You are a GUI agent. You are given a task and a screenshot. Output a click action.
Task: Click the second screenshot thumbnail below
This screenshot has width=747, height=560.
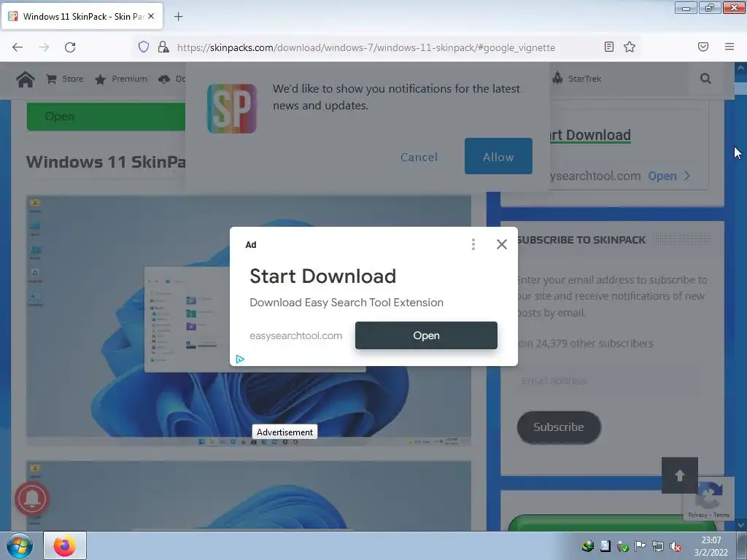pyautogui.click(x=249, y=495)
